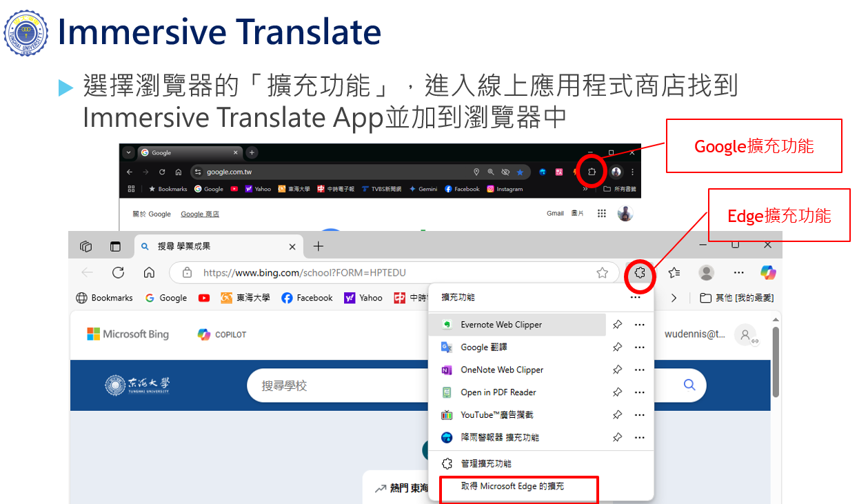Open the Extensions puzzle icon in Edge toolbar
Screen dimensions: 868x504
(640, 273)
